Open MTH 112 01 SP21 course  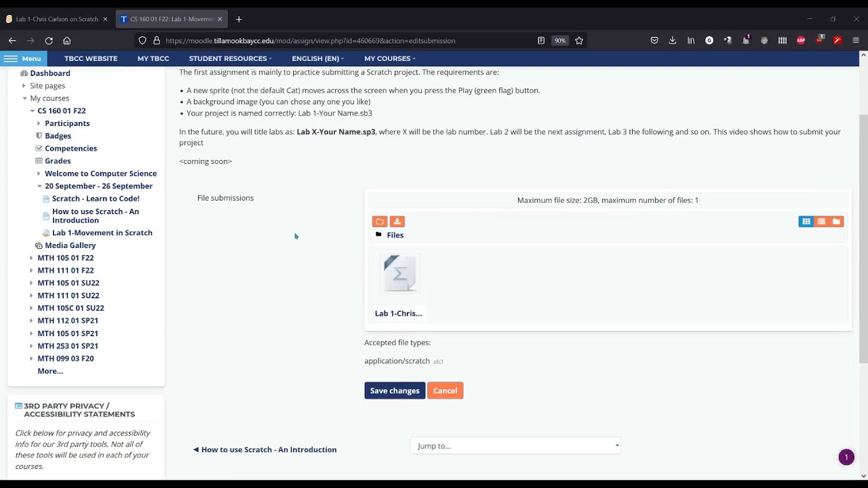pos(68,321)
